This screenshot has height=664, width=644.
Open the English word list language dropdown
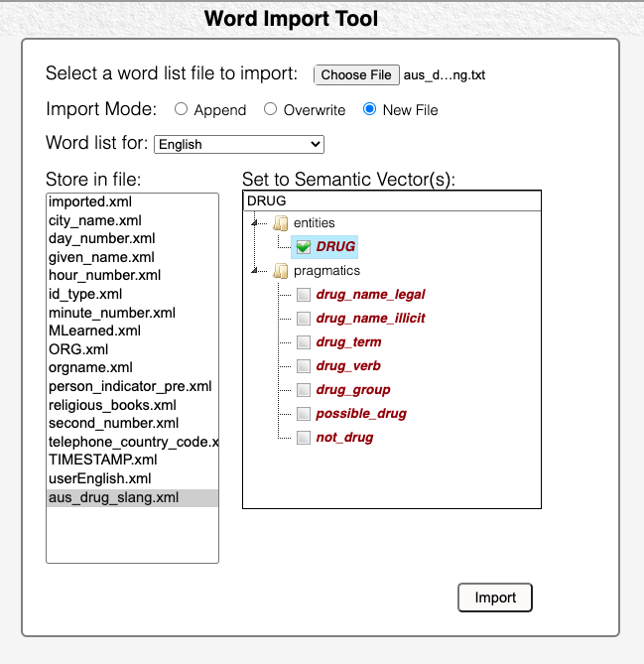[x=239, y=144]
